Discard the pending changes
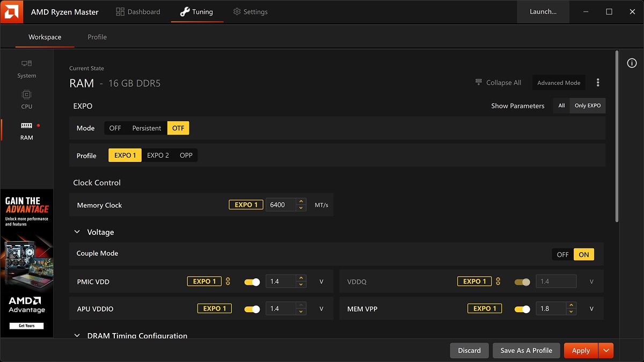The height and width of the screenshot is (362, 644). [x=470, y=350]
